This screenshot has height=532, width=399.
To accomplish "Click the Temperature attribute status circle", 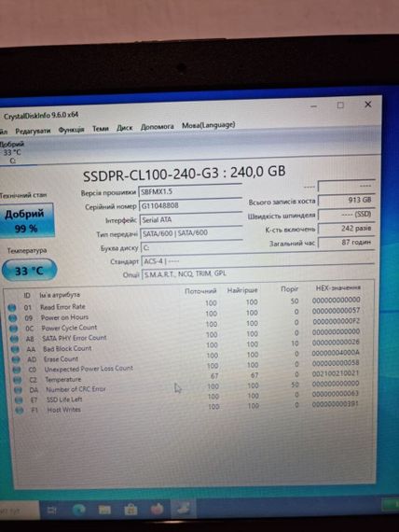I will [18, 380].
